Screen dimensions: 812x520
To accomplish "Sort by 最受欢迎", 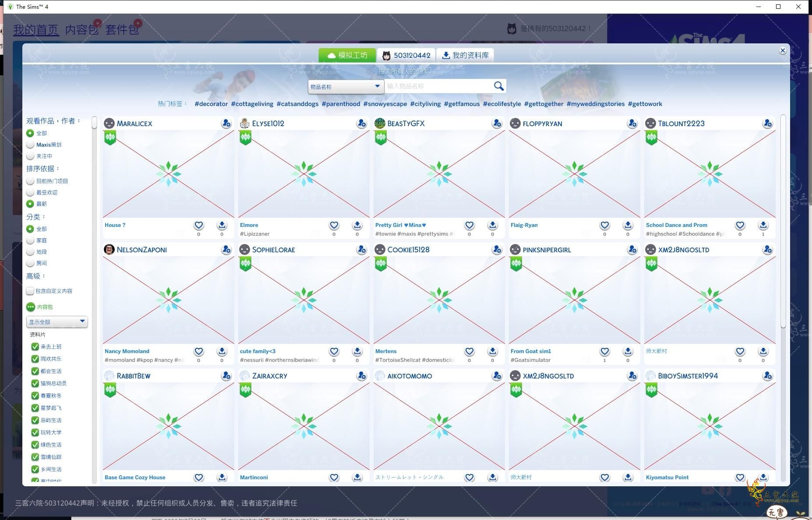I will (30, 192).
